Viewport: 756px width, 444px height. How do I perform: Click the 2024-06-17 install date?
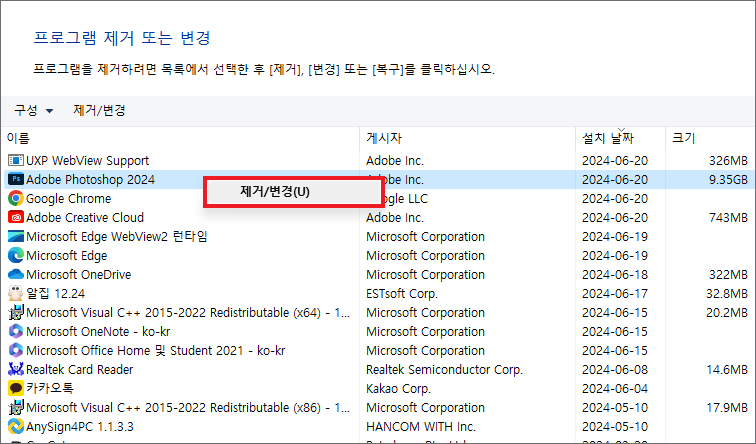(x=615, y=294)
